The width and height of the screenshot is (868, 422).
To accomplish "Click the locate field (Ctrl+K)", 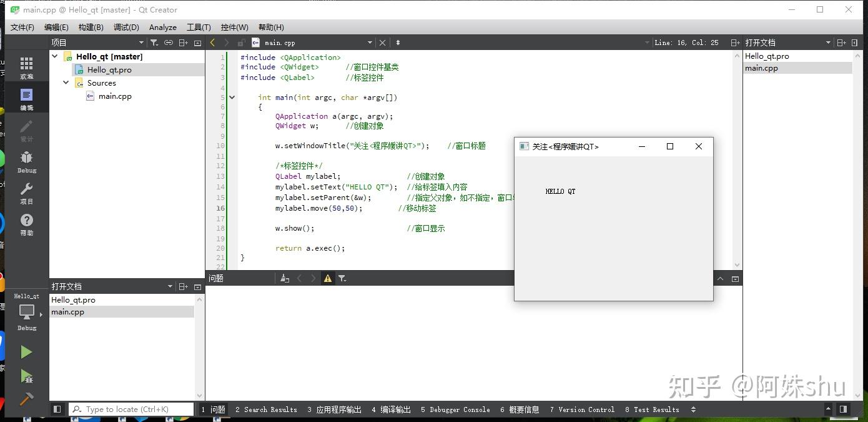I will tap(131, 409).
